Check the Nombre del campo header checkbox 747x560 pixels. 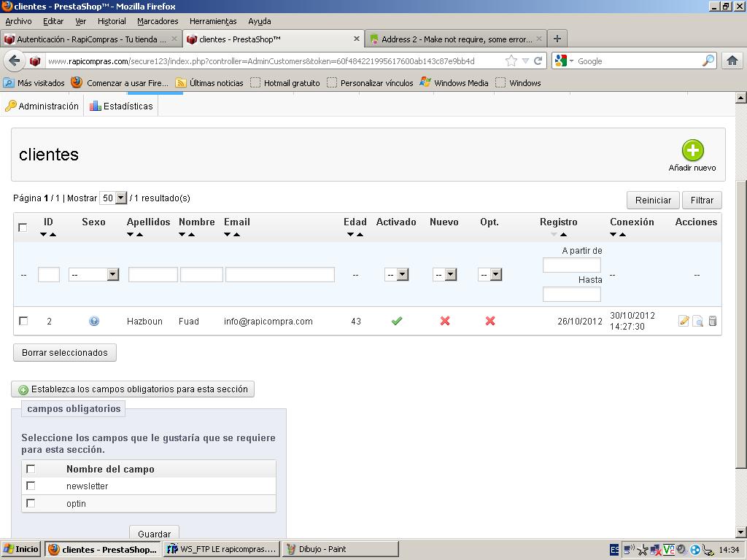tap(31, 469)
